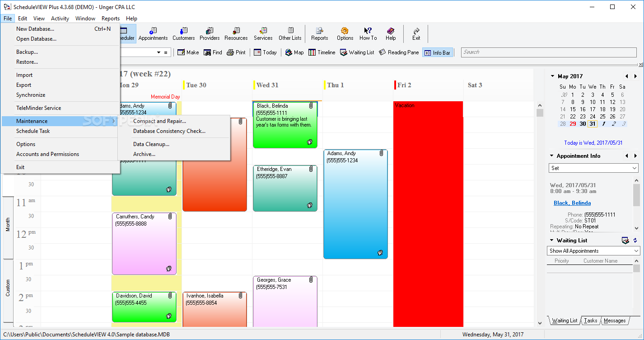Choose Compact and Repair from Maintenance submenu
This screenshot has width=644, height=340.
pyautogui.click(x=174, y=121)
